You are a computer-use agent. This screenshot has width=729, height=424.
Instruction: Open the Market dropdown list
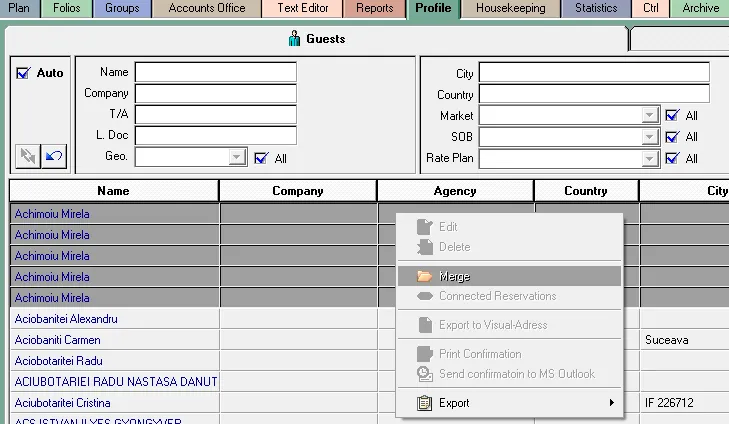click(649, 115)
